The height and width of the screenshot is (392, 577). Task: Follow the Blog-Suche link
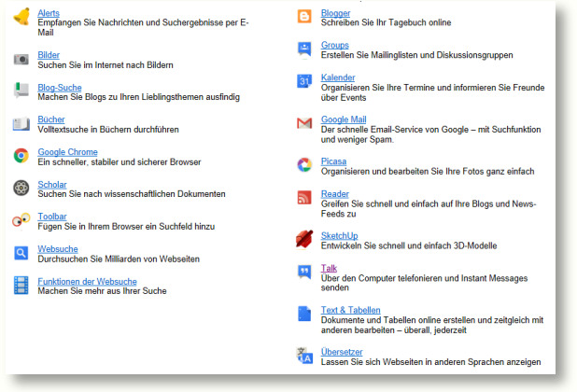(60, 88)
